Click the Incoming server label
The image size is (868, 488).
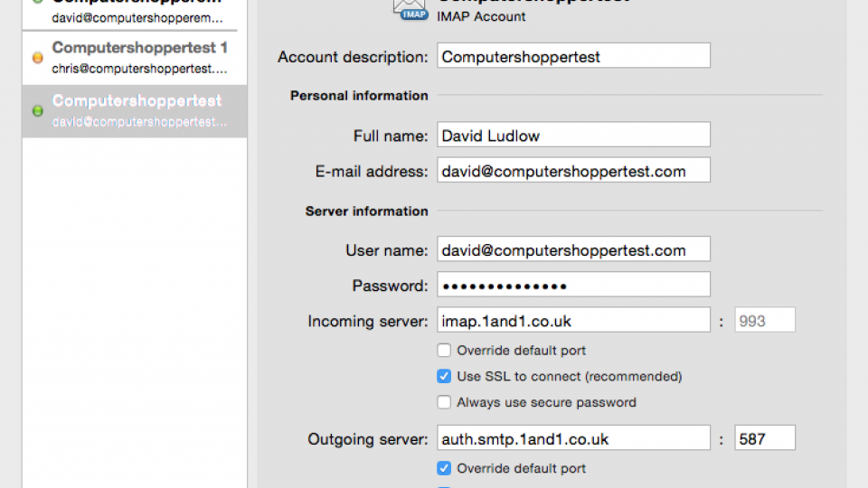pyautogui.click(x=368, y=322)
